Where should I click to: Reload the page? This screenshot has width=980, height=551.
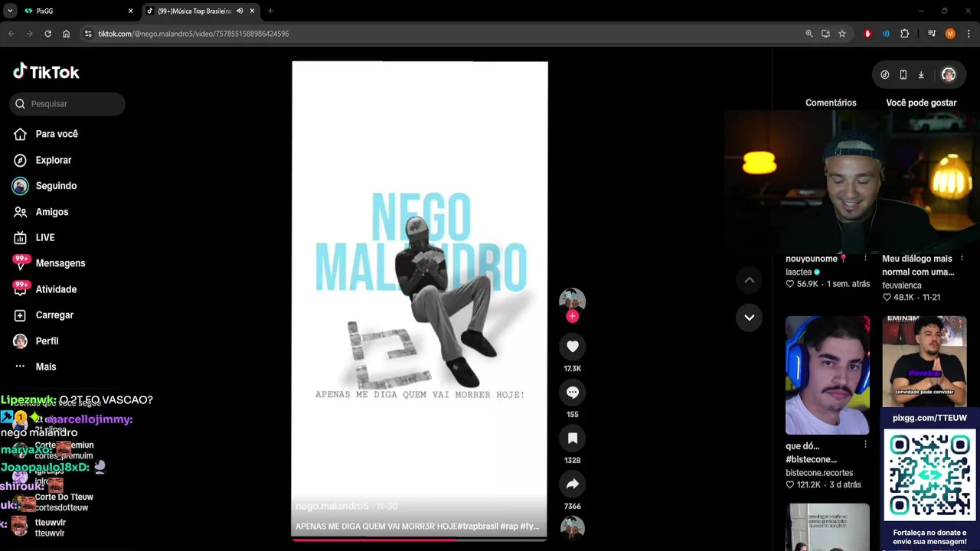coord(47,34)
